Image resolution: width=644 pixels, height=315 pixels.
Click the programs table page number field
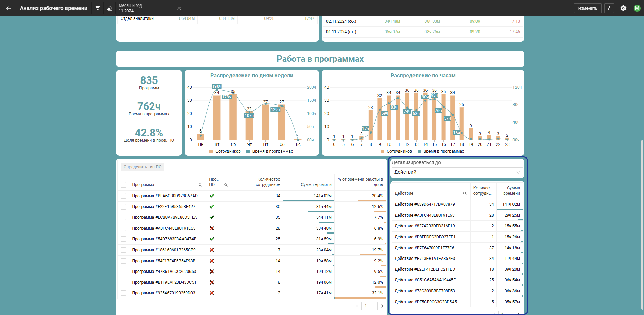click(x=370, y=306)
